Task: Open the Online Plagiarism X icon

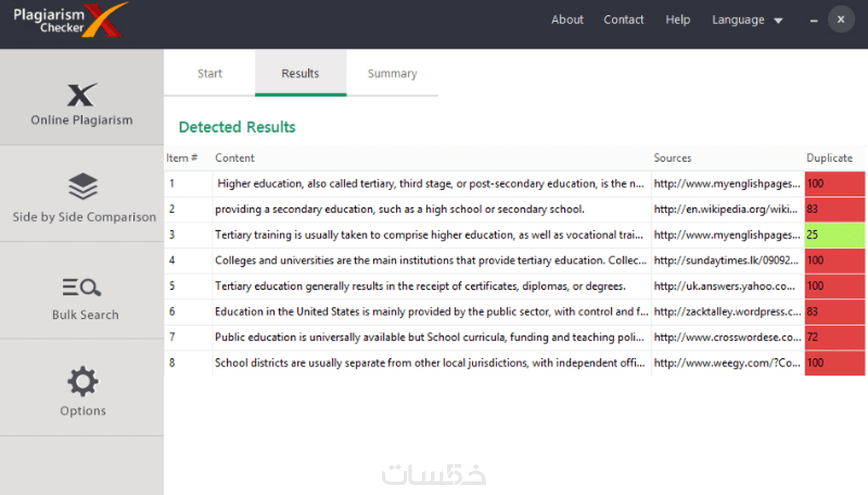Action: 82,95
